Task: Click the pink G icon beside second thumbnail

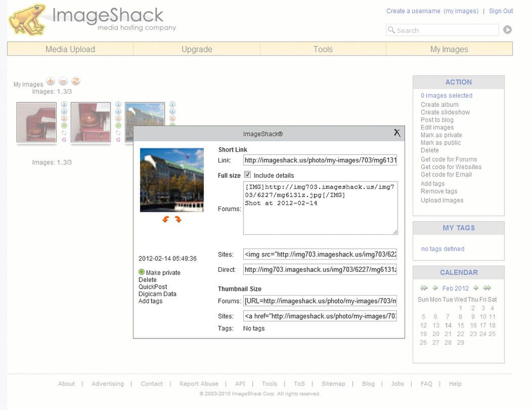Action: (118, 140)
